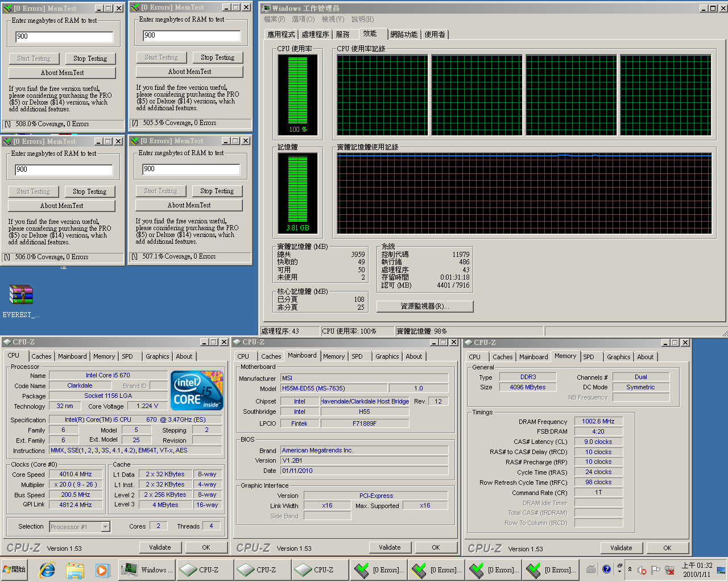Open the Processor #1 selection dropdown in CPU-Z
Image resolution: width=728 pixels, height=582 pixels.
point(105,527)
